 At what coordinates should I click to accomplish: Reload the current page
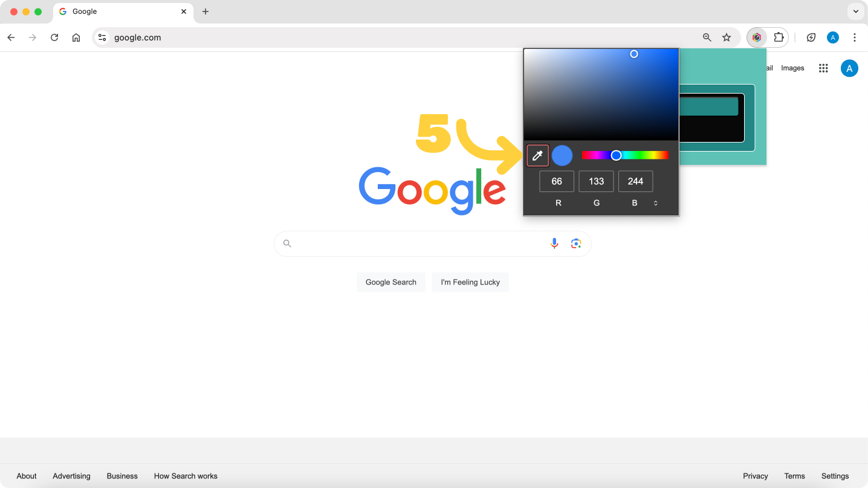pyautogui.click(x=54, y=37)
